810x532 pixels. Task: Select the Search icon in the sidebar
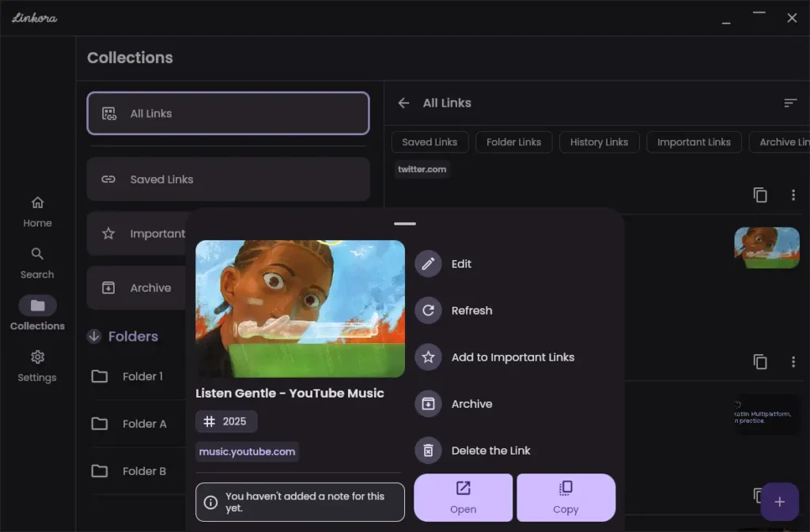[36, 261]
